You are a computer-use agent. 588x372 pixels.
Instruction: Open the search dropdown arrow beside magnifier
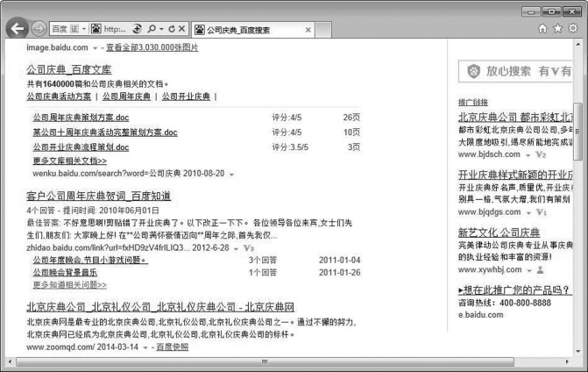point(161,29)
